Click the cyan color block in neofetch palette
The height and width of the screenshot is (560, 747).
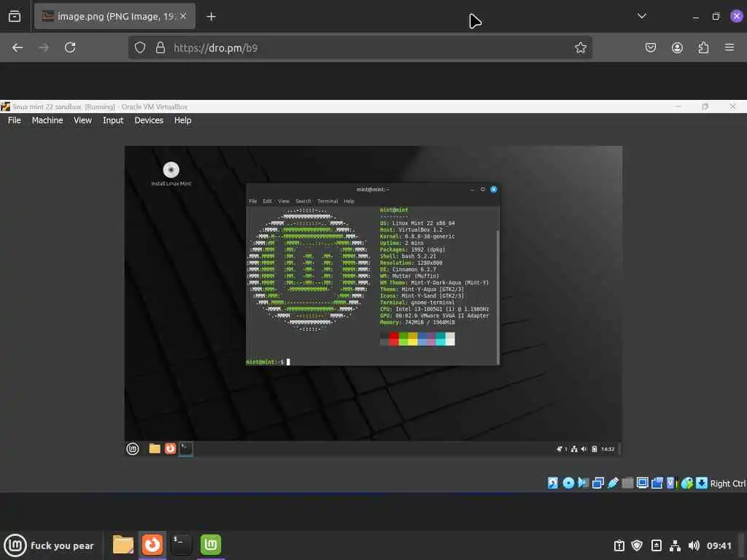point(441,338)
